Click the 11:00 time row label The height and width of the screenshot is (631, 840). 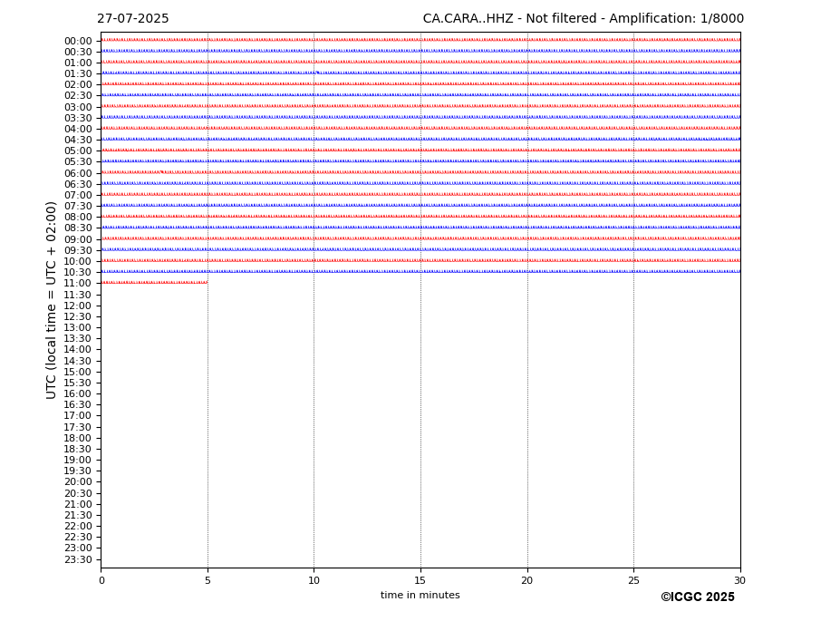(x=78, y=284)
